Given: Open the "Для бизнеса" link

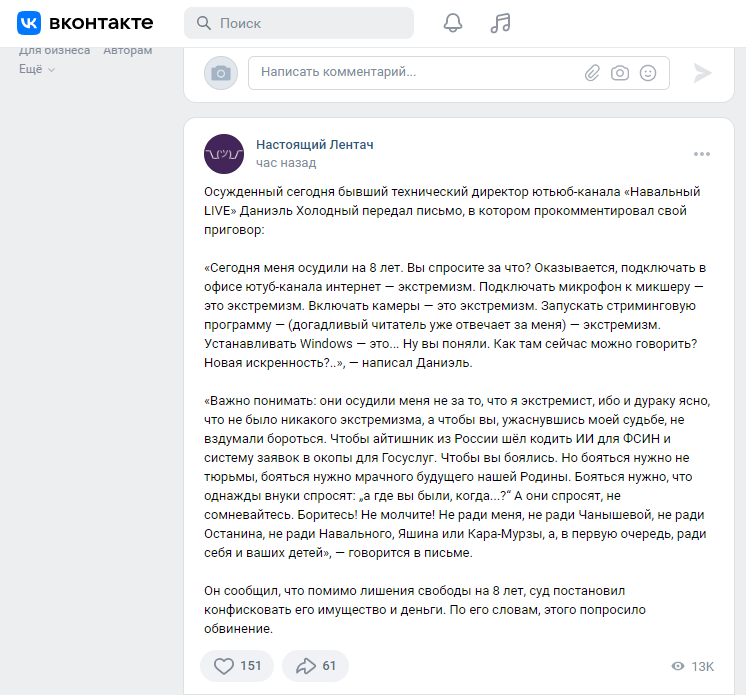Looking at the screenshot, I should pyautogui.click(x=54, y=50).
